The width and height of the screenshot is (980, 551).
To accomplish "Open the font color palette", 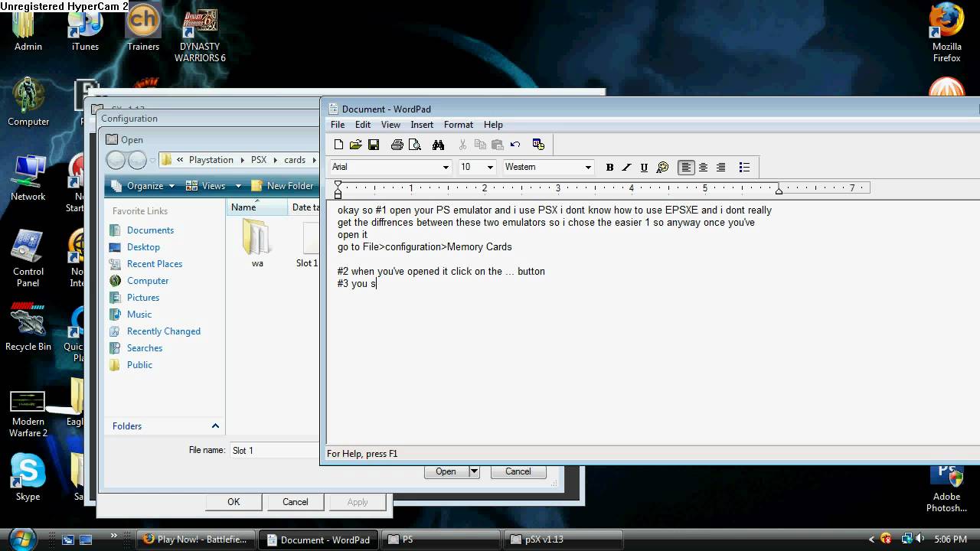I will click(x=663, y=168).
